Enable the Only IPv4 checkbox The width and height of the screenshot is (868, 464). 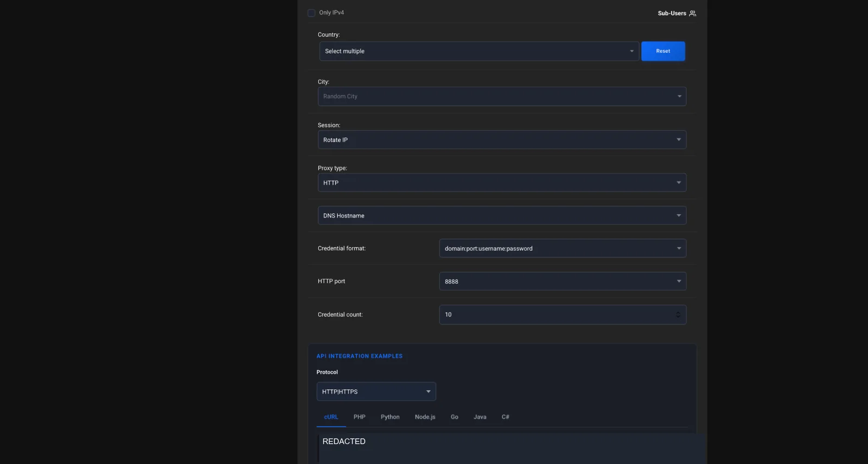point(311,13)
